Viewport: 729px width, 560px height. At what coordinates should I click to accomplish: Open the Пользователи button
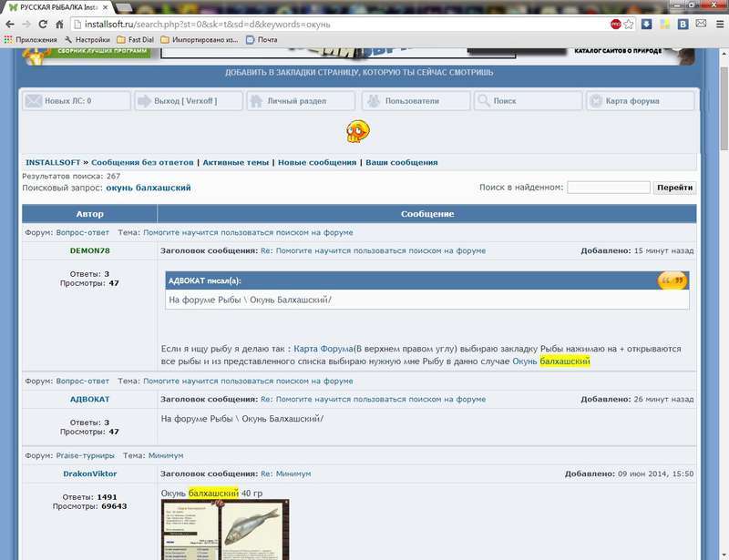[x=415, y=101]
